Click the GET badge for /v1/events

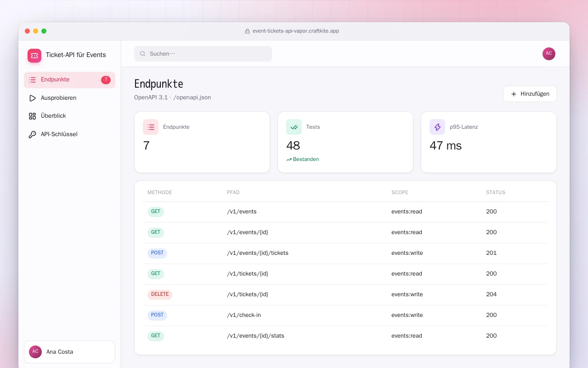(x=156, y=212)
